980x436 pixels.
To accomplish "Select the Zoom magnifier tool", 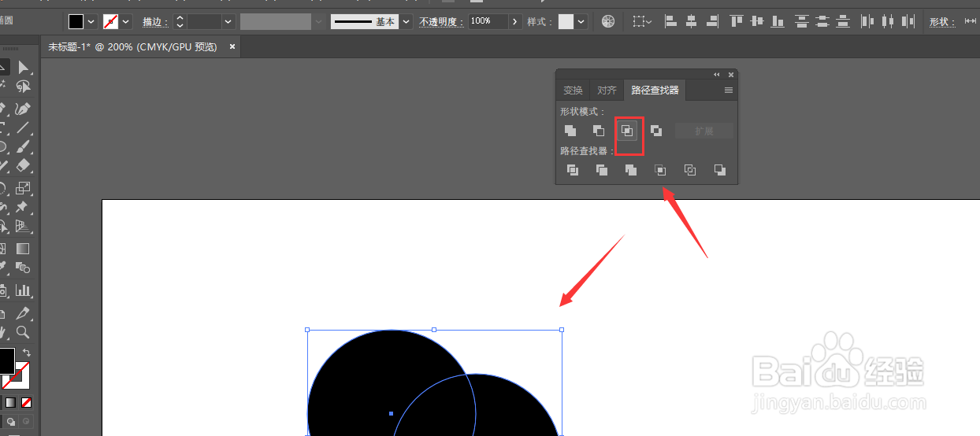I will (23, 333).
